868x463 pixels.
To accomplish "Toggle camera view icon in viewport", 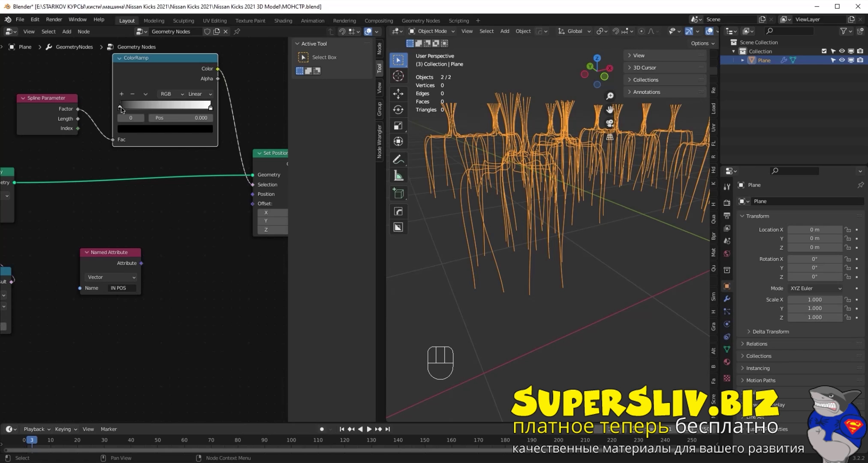I will click(609, 123).
